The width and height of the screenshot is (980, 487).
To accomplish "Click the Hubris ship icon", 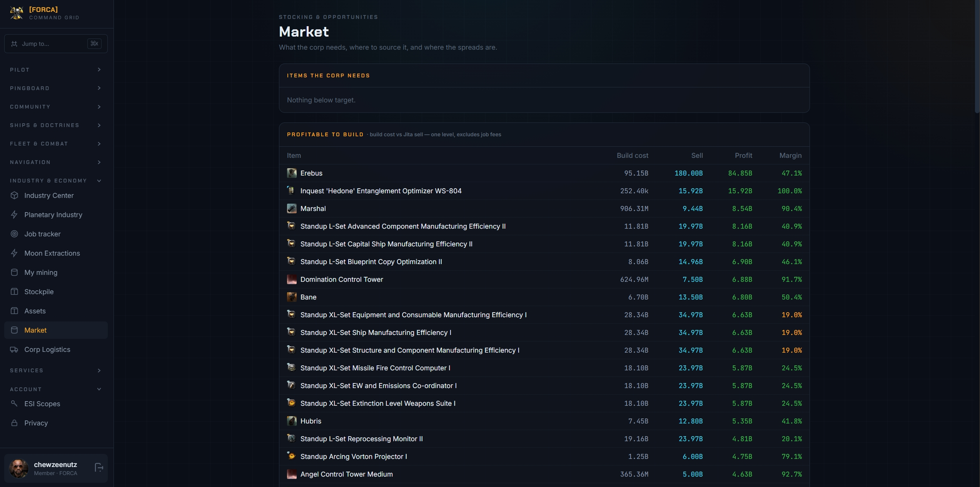I will click(292, 421).
